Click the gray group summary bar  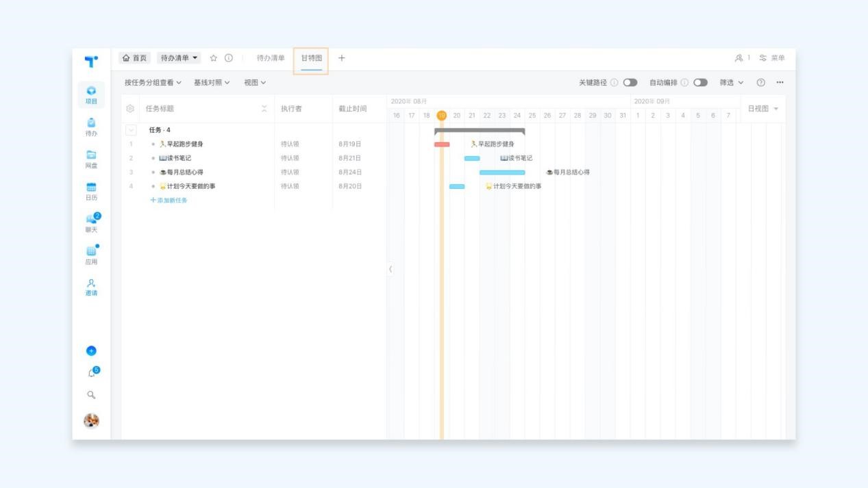click(x=480, y=130)
